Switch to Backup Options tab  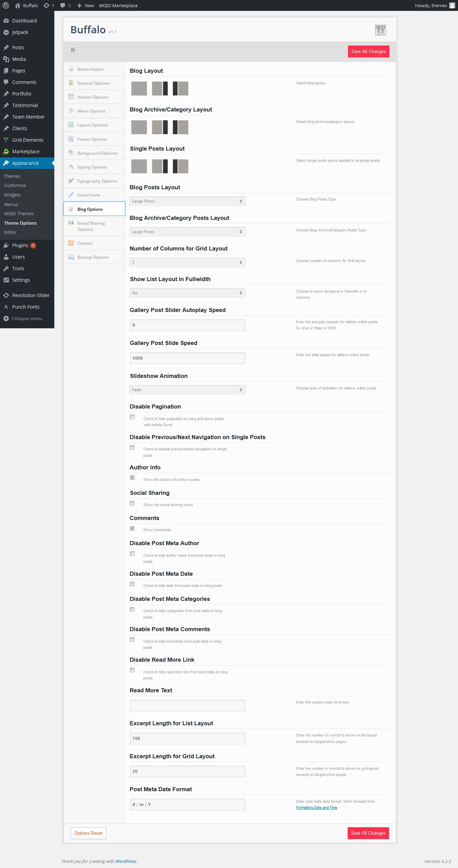94,257
